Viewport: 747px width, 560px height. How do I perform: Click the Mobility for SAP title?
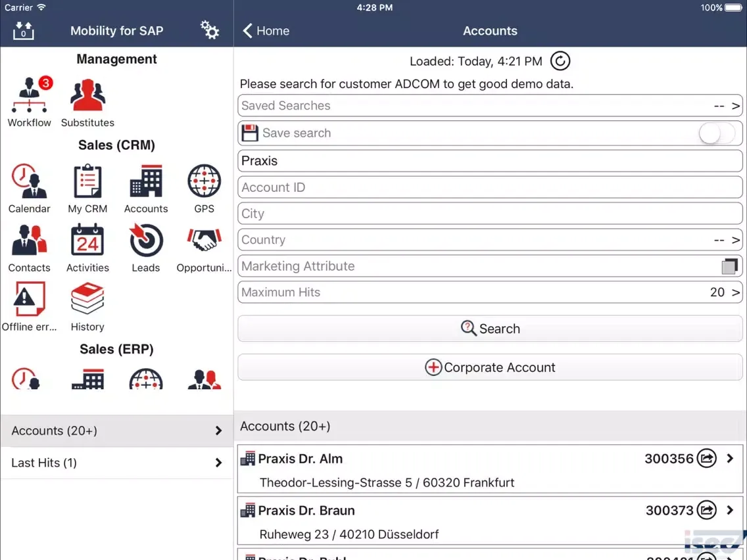point(117,30)
